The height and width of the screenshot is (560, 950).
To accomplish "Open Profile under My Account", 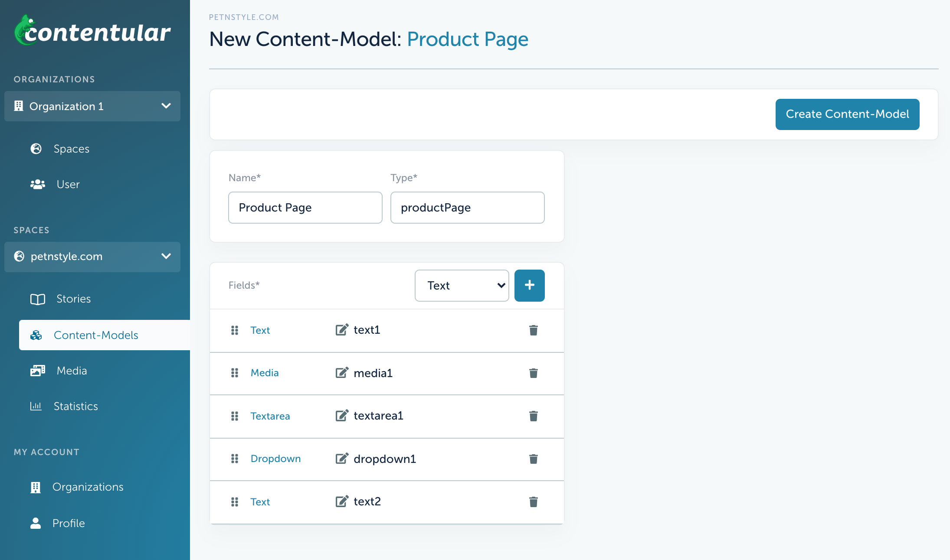I will (57, 523).
